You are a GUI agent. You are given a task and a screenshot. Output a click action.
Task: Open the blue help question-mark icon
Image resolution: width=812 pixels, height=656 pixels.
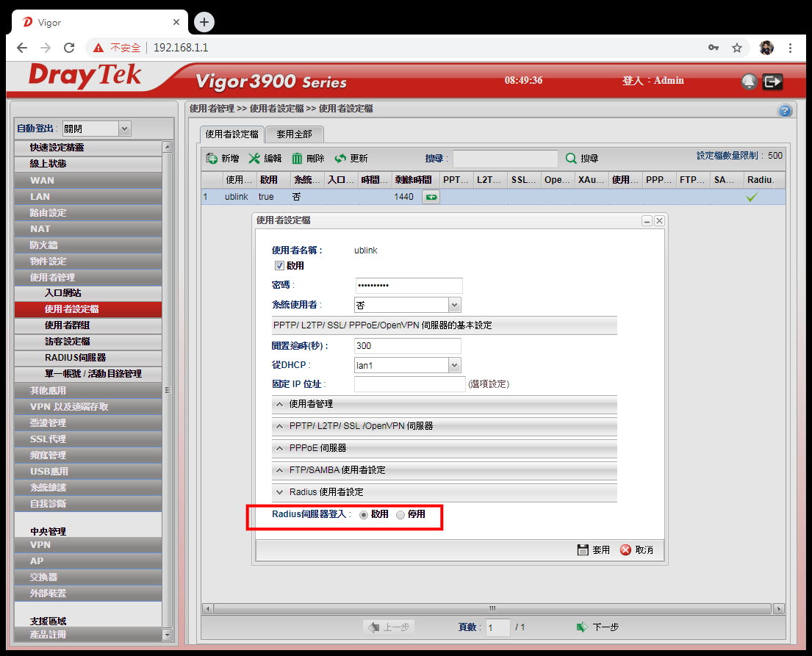(784, 111)
